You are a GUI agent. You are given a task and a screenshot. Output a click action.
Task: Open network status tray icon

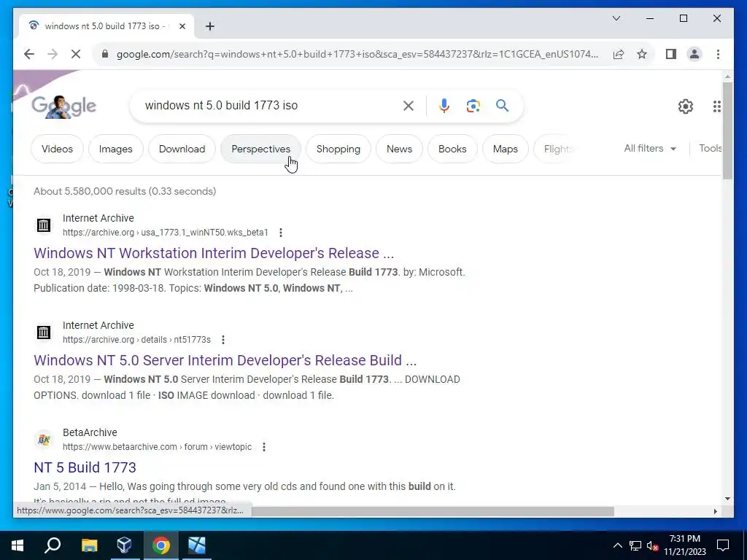[635, 545]
